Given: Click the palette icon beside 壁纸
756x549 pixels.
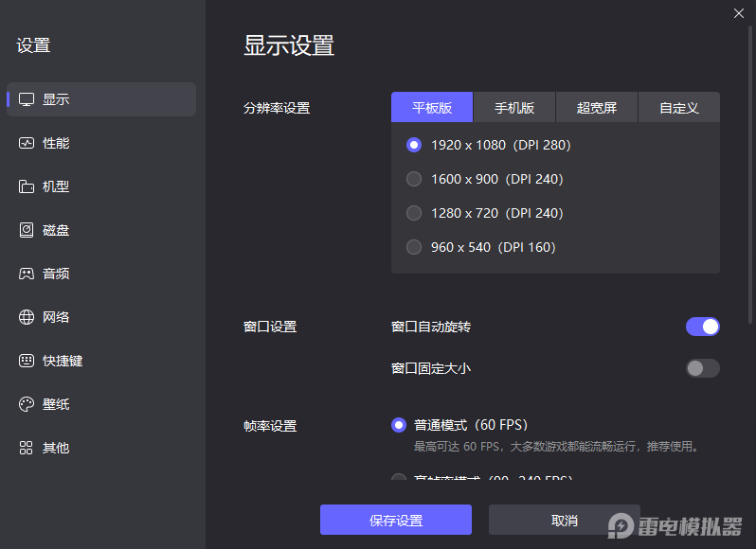Looking at the screenshot, I should [x=27, y=404].
